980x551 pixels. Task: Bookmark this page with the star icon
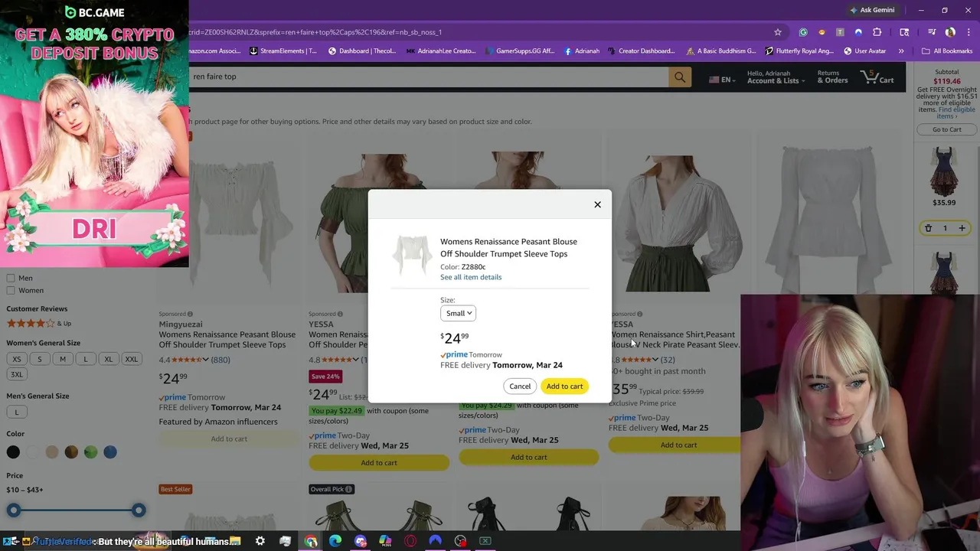click(778, 32)
